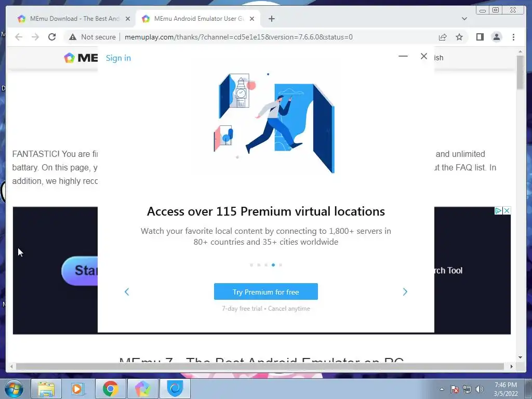Close the MEmu Download tab
Screen dimensions: 532x399
point(128,19)
